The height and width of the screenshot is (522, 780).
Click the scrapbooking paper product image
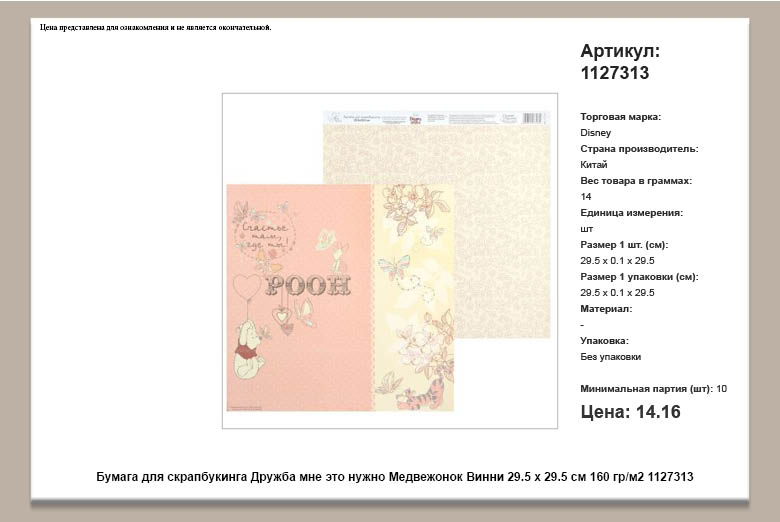coord(390,260)
